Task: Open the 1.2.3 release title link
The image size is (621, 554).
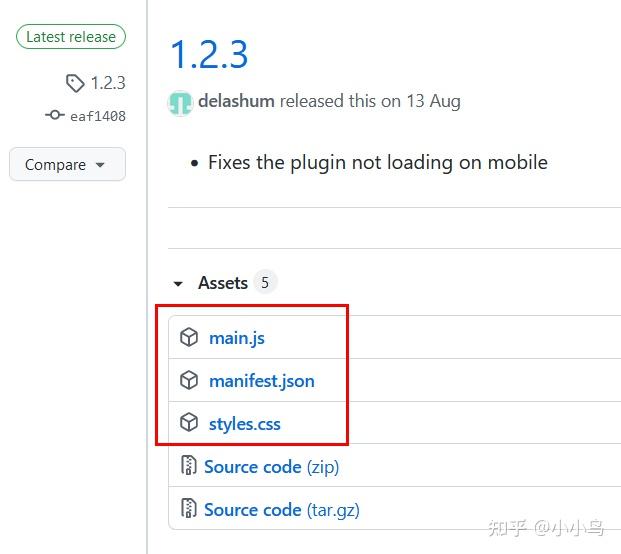Action: point(209,54)
